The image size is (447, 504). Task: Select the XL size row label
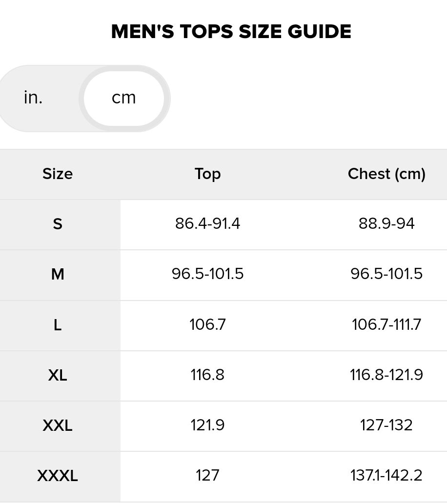[x=58, y=375]
